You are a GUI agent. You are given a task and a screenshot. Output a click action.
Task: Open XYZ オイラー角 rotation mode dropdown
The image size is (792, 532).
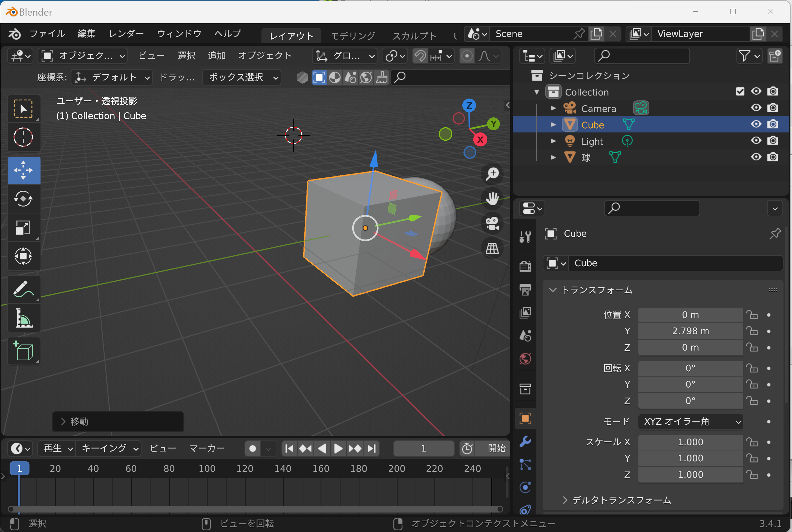pos(690,421)
